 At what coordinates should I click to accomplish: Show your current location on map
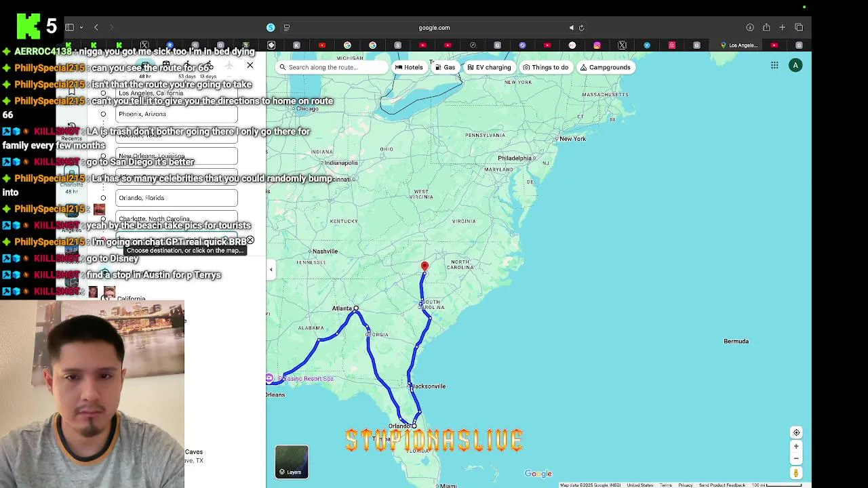796,432
